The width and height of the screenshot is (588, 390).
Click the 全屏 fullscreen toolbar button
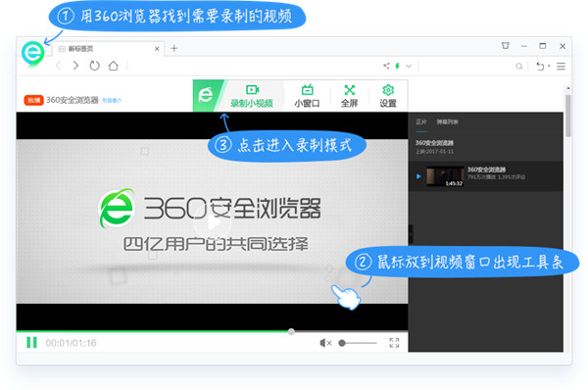click(350, 96)
